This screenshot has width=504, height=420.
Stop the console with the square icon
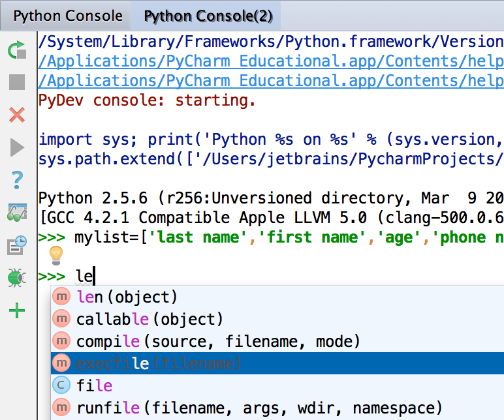pos(17,82)
